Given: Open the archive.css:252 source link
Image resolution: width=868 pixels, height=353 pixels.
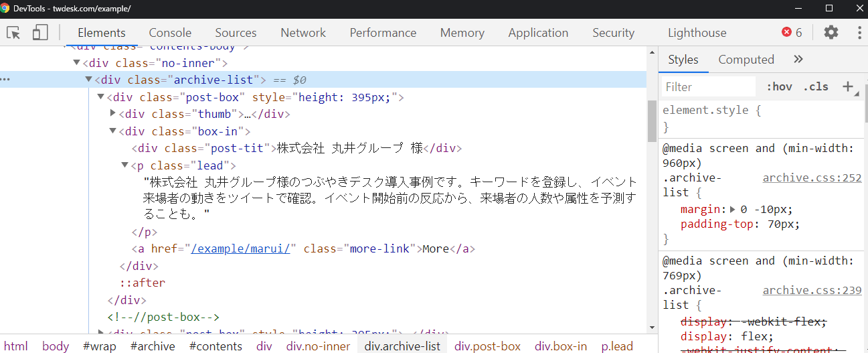Looking at the screenshot, I should click(812, 178).
